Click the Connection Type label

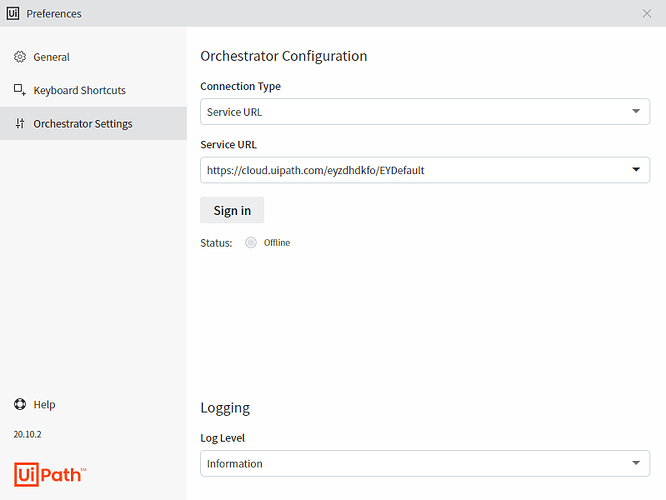tap(240, 86)
